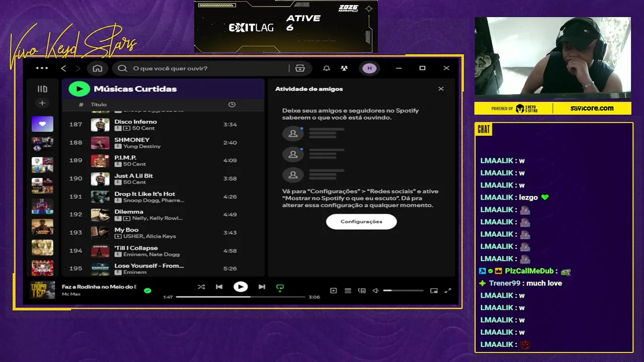Go back with the left arrow
The height and width of the screenshot is (362, 644).
click(63, 68)
